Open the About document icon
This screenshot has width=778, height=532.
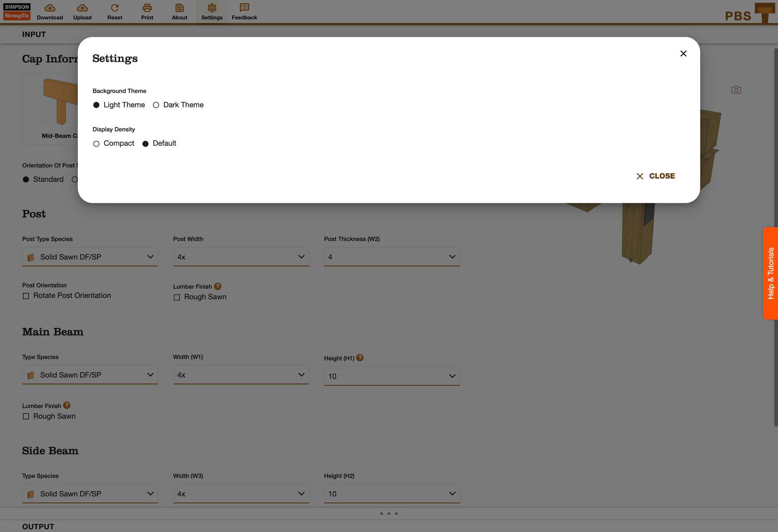179,8
